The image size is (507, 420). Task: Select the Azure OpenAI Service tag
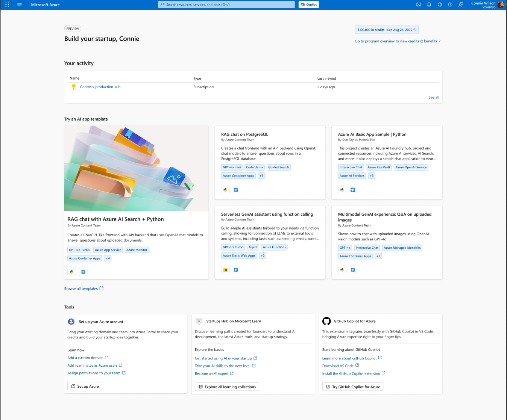[x=411, y=168]
